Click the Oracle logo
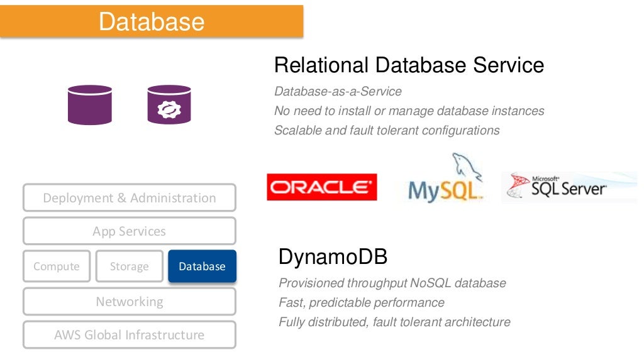 tap(321, 187)
